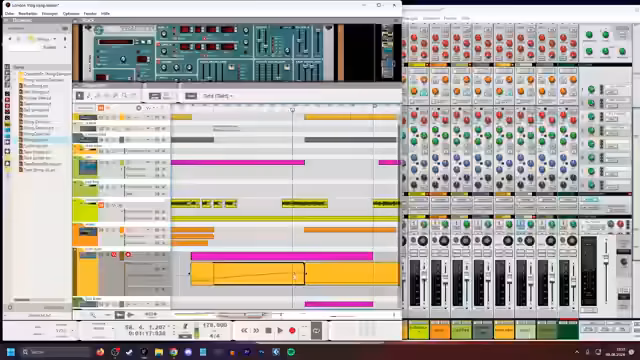The height and width of the screenshot is (360, 640).
Task: Click the tempo field showing 178,000
Action: [215, 325]
